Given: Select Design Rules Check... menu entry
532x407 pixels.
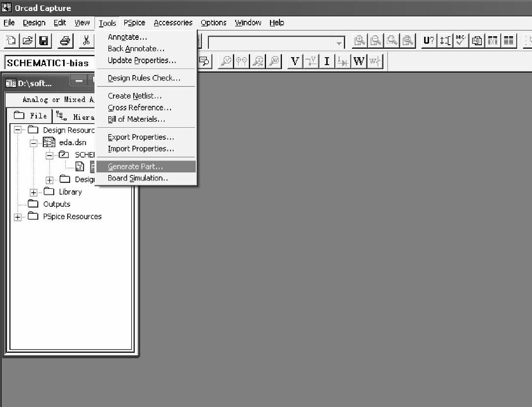Looking at the screenshot, I should [x=146, y=78].
